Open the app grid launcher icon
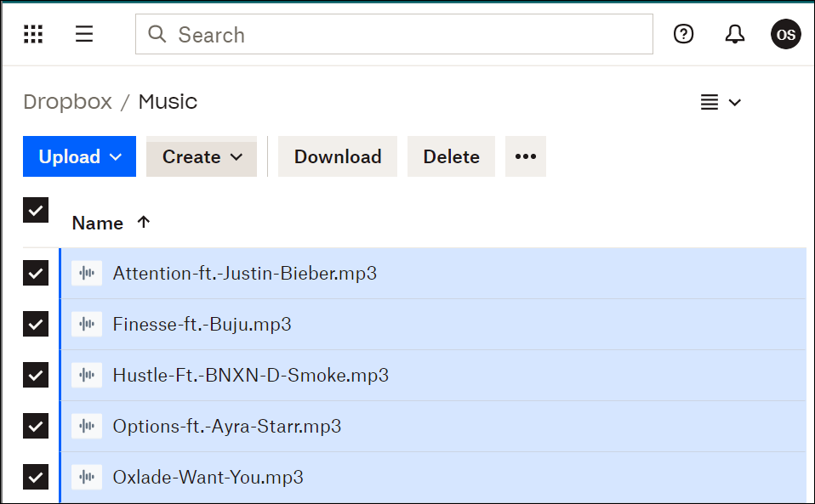 pyautogui.click(x=33, y=34)
